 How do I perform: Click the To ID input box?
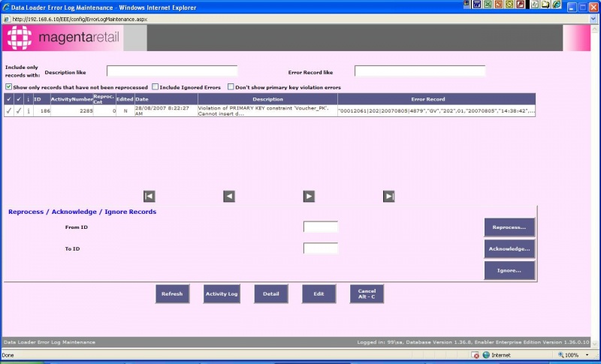321,248
